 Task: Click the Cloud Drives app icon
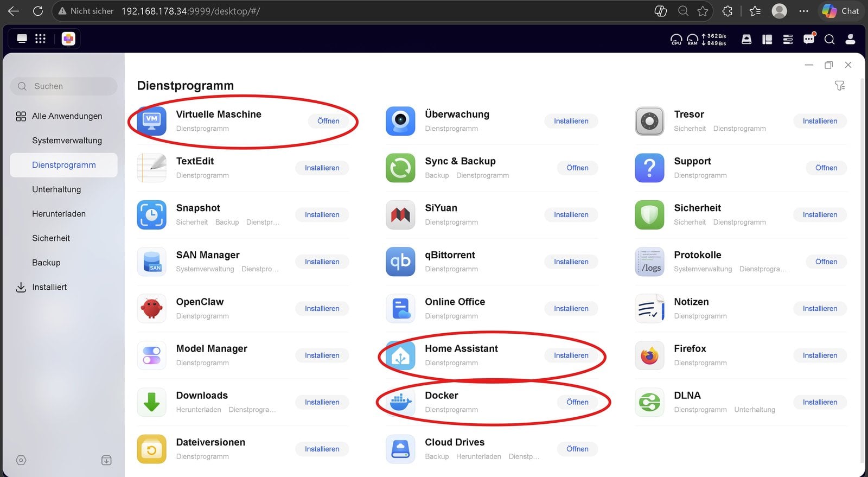[x=400, y=449]
